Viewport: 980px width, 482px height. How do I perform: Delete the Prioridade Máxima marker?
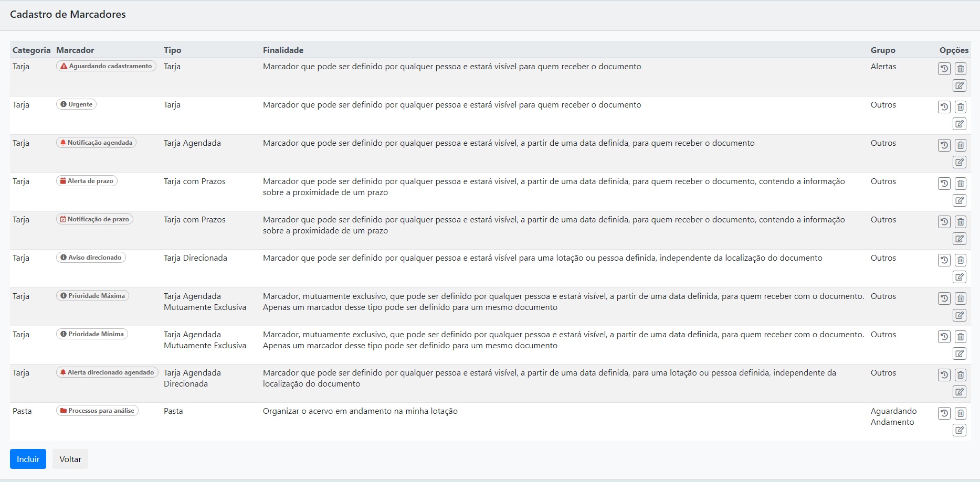(960, 298)
